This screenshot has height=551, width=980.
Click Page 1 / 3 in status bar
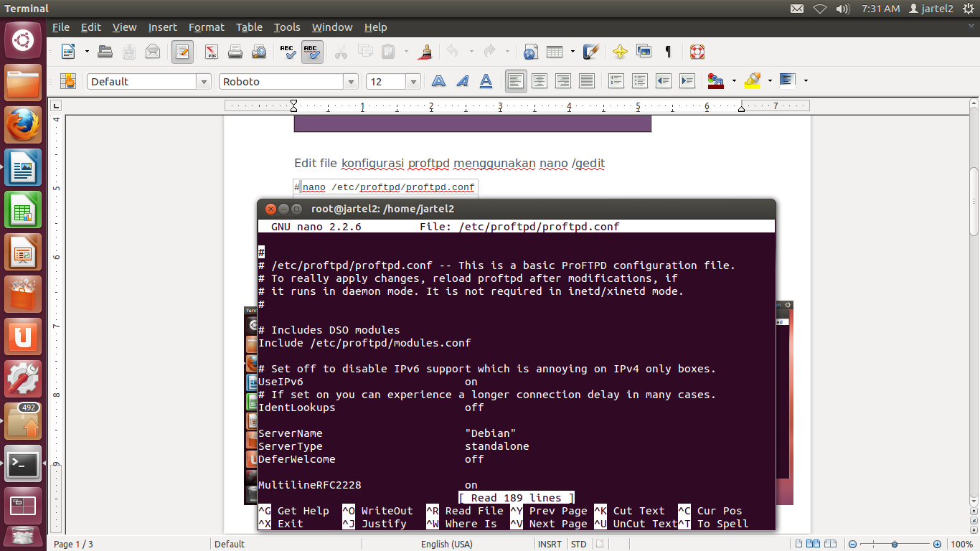click(x=74, y=544)
